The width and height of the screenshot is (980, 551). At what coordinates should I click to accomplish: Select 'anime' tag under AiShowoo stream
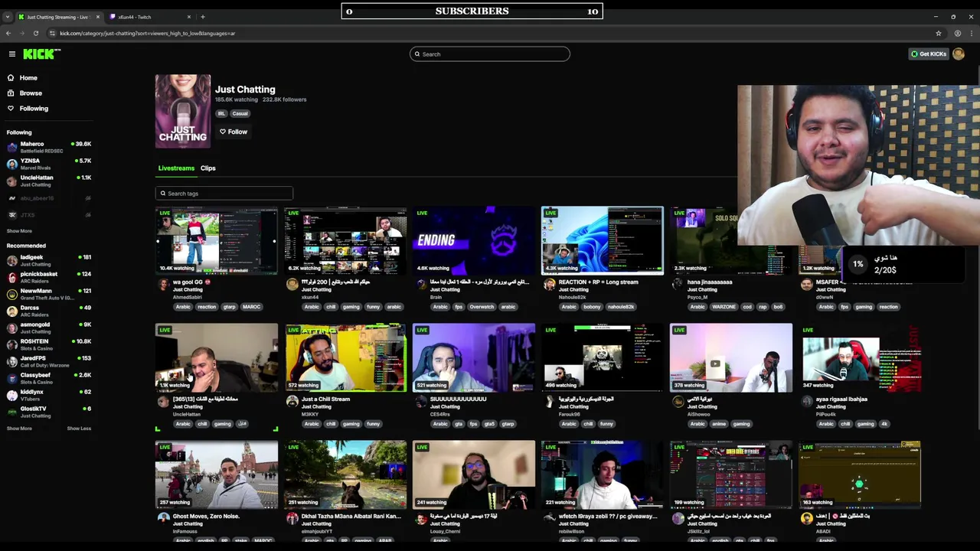click(x=720, y=424)
